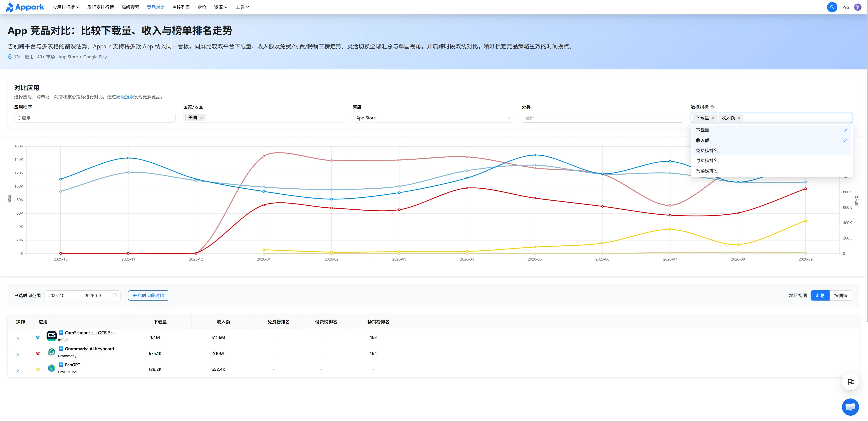Viewport: 868px width, 422px height.
Task: Open the 应用排行榜 dropdown menu
Action: [x=66, y=7]
